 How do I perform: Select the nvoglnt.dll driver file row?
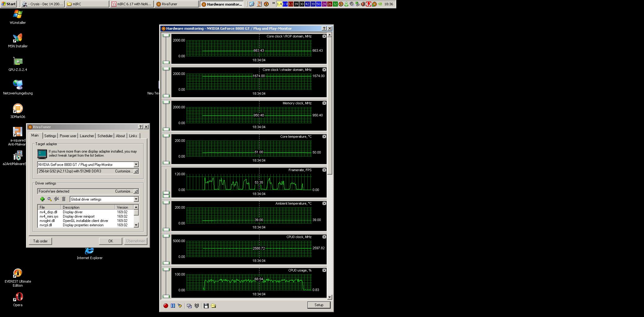point(85,221)
